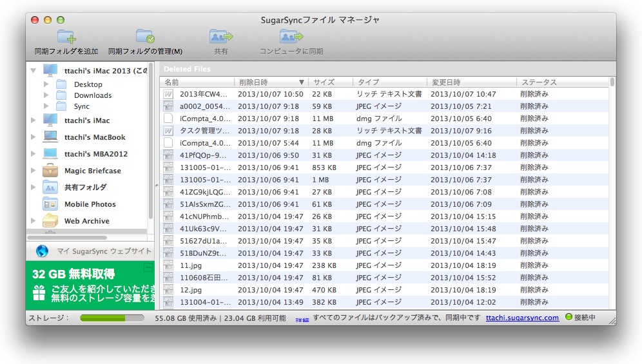
Task: Expand the Downloads folder disclosure triangle
Action: tap(46, 95)
